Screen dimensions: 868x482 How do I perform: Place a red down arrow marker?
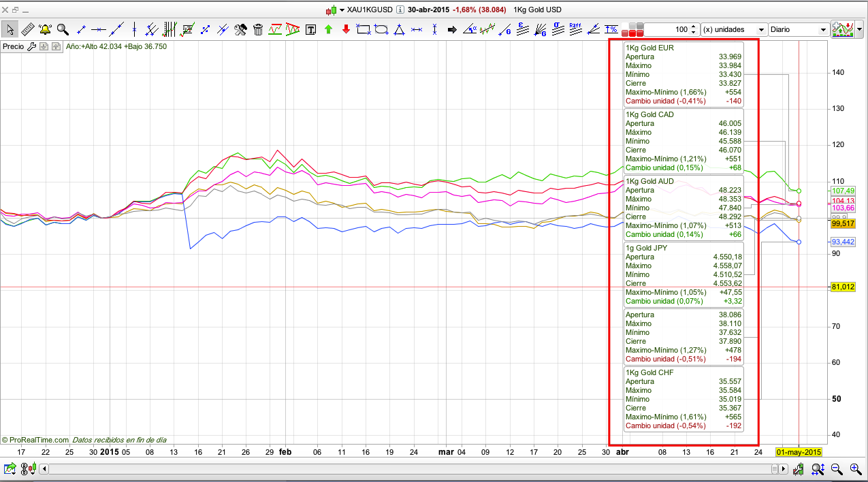tap(346, 29)
